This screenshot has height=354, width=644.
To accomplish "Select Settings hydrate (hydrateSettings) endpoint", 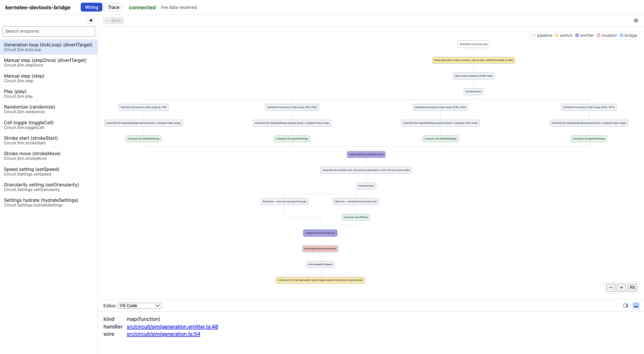I will click(x=49, y=203).
